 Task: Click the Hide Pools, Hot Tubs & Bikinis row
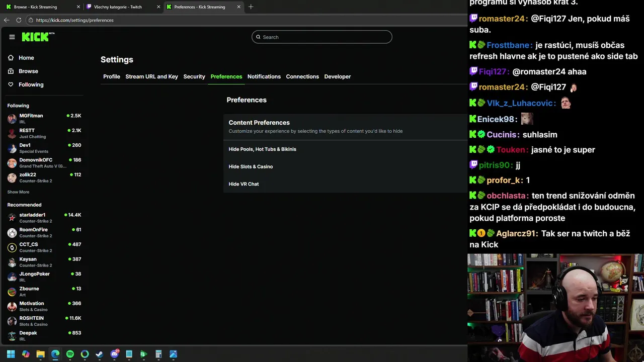coord(345,149)
